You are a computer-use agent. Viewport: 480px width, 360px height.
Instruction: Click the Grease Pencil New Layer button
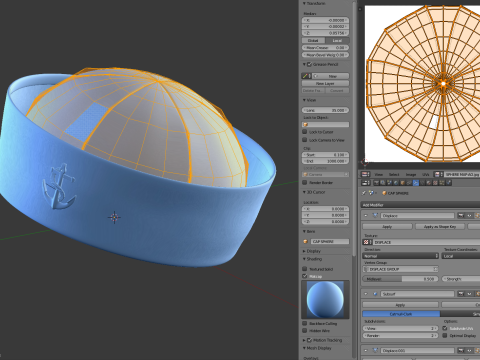[x=325, y=83]
